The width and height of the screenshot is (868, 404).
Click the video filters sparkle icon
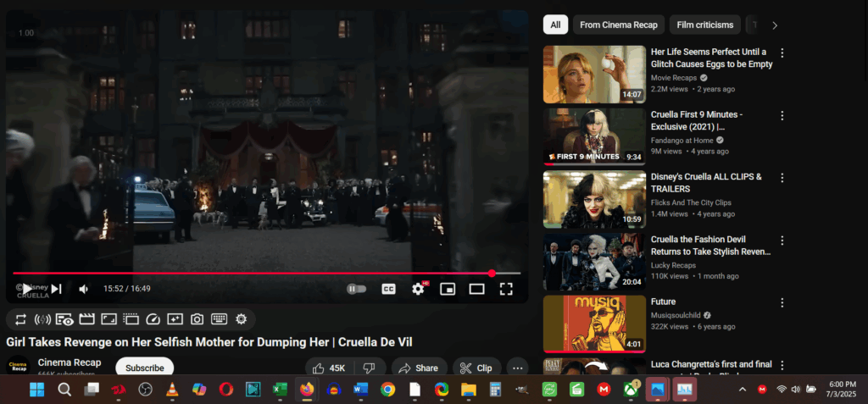(175, 319)
